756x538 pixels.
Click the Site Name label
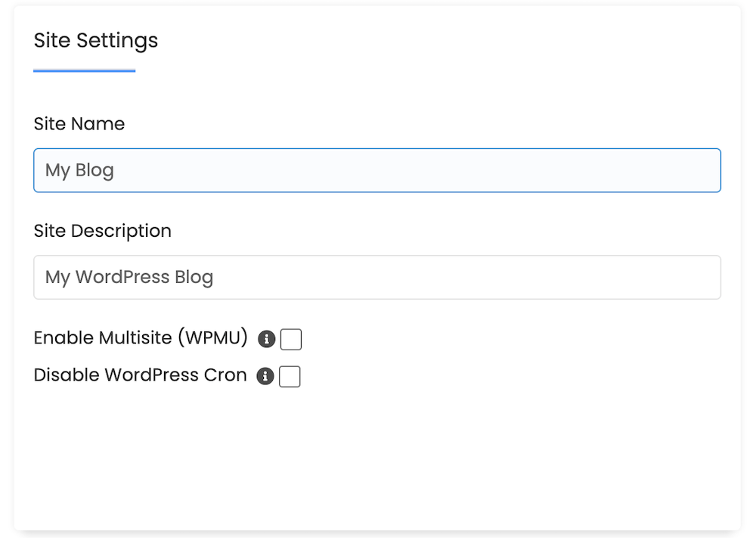point(79,124)
